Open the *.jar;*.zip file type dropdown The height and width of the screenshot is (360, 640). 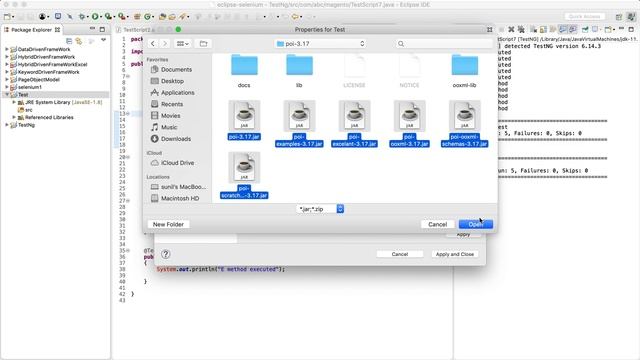320,209
